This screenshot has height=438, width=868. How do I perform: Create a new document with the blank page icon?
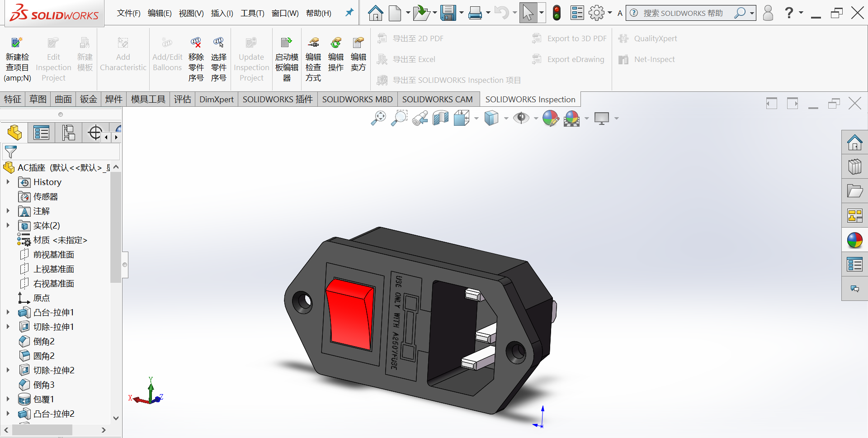[395, 13]
